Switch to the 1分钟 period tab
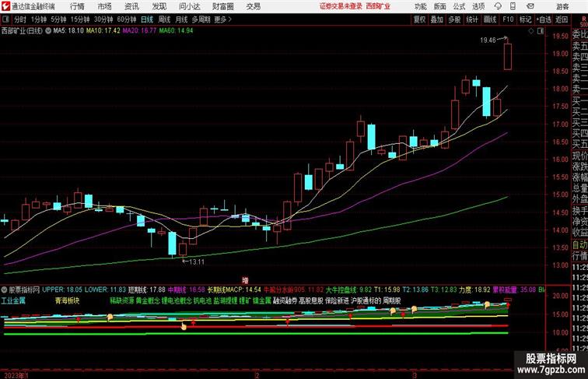The image size is (588, 379). tap(39, 19)
